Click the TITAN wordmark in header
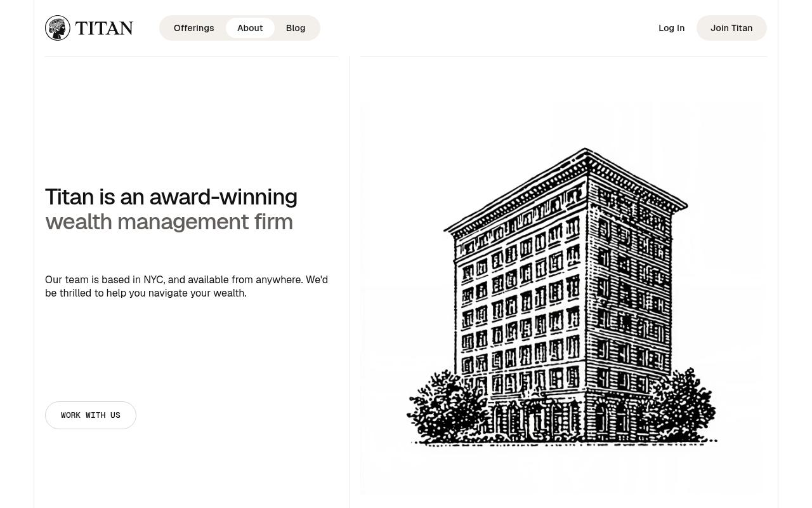 [104, 28]
